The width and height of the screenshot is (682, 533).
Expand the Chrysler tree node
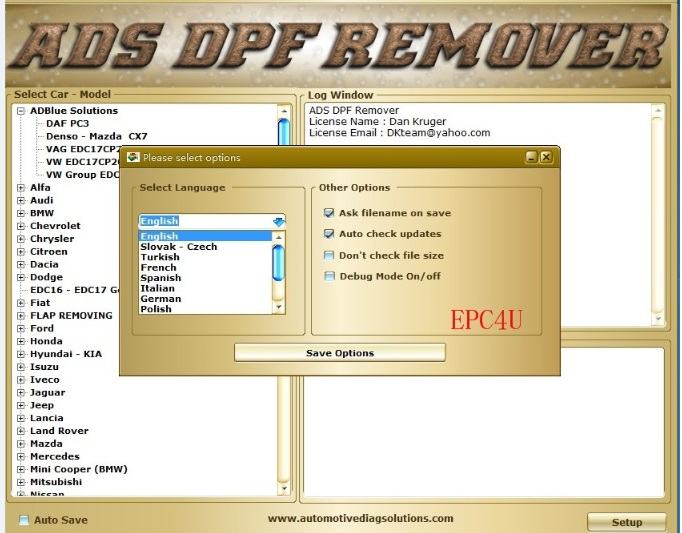pyautogui.click(x=20, y=239)
